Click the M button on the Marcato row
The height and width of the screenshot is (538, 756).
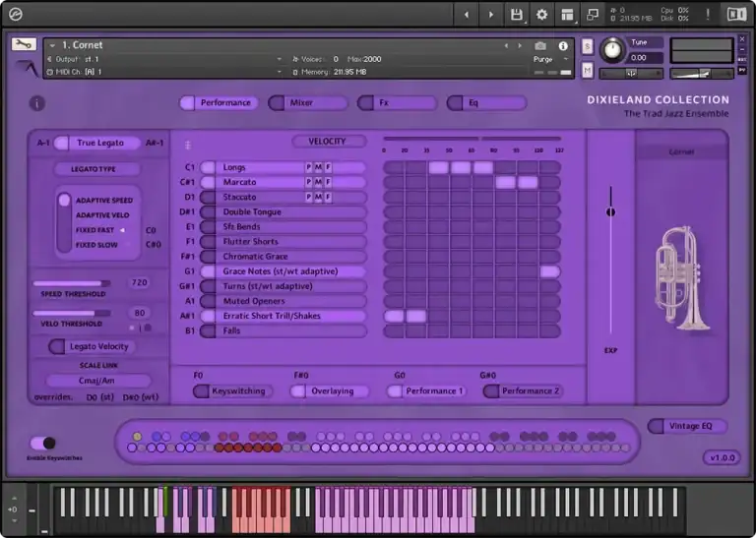(x=318, y=182)
